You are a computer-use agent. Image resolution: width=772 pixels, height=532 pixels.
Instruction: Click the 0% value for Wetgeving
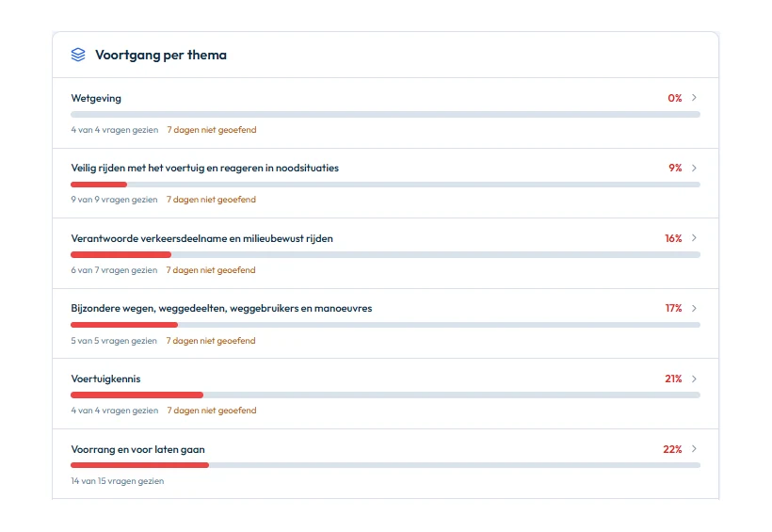(674, 98)
